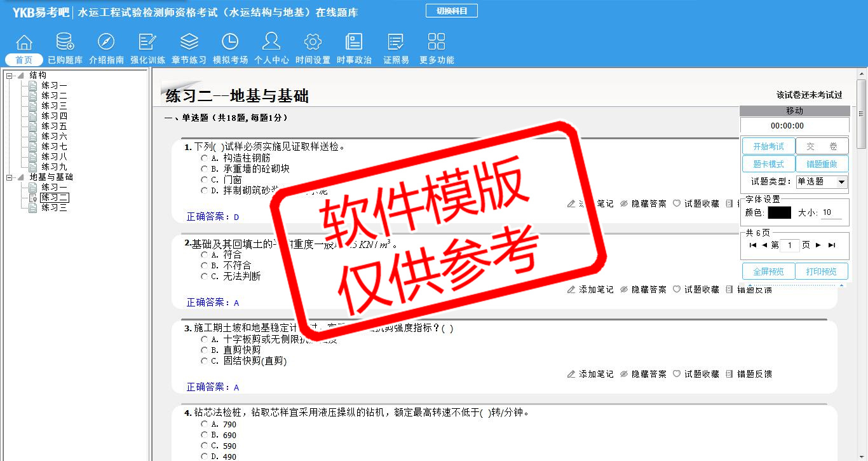Launch 模拟考场 clock icon
Screen dimensions: 868x461
[x=230, y=43]
